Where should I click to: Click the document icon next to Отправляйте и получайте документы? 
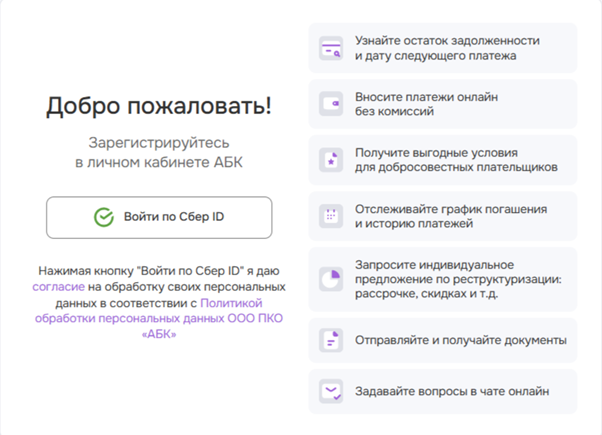click(x=331, y=340)
